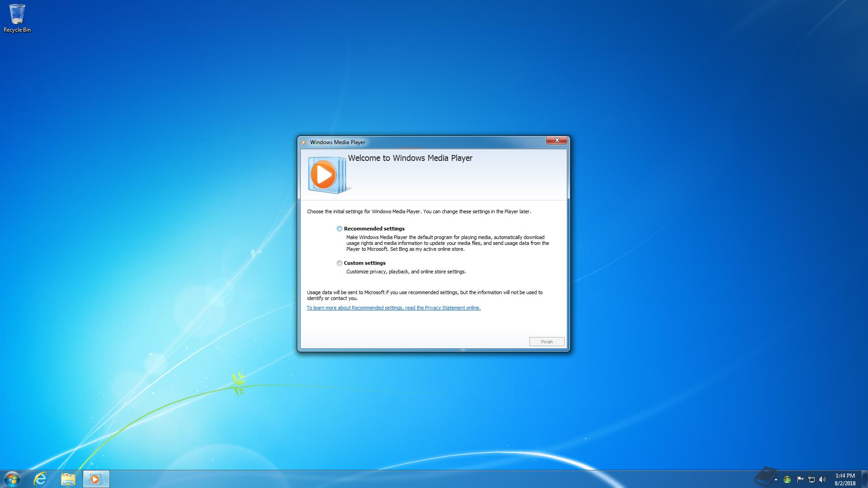This screenshot has height=488, width=868.
Task: Click the Windows Media Player logo in the dialog
Action: click(x=326, y=175)
